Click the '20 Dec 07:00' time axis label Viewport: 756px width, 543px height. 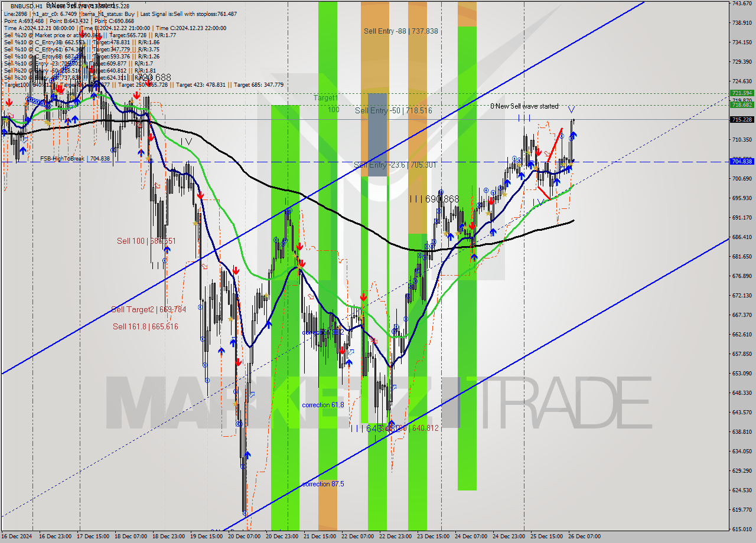click(x=244, y=537)
